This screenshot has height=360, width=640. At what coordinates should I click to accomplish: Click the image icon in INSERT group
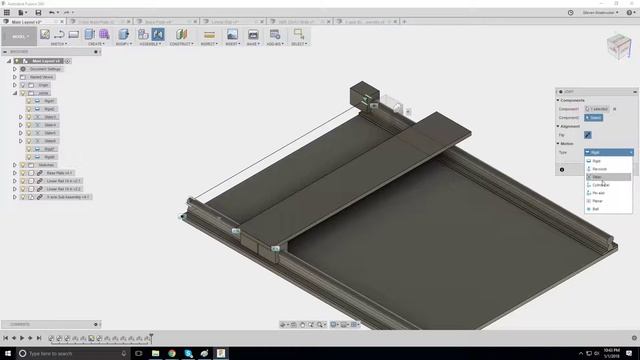point(232,34)
